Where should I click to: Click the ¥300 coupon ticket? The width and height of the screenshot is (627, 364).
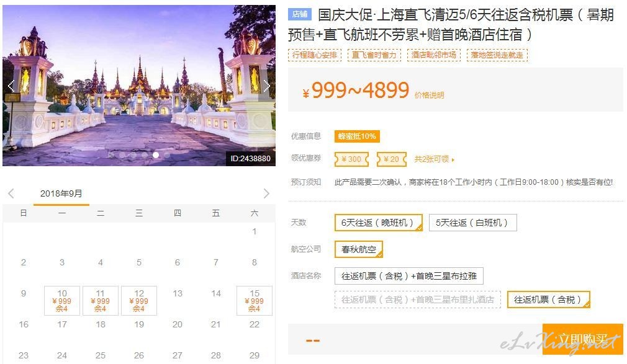coord(351,159)
